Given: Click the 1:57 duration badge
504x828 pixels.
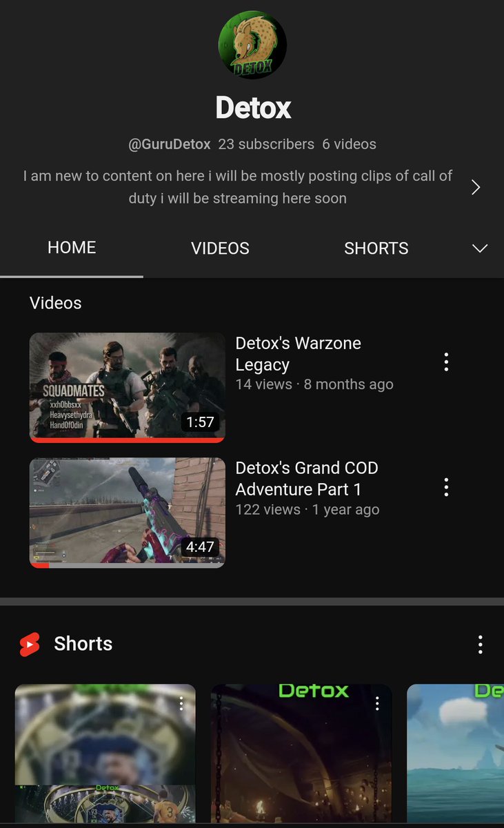Looking at the screenshot, I should tap(201, 422).
